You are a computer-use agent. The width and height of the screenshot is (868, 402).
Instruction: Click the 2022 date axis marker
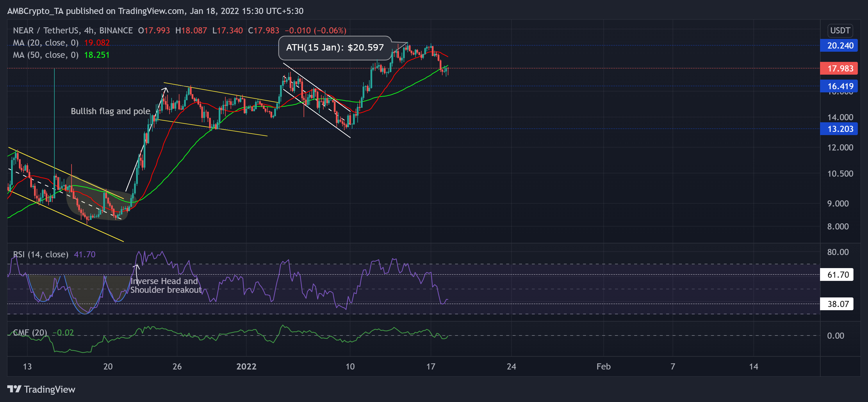click(x=246, y=366)
